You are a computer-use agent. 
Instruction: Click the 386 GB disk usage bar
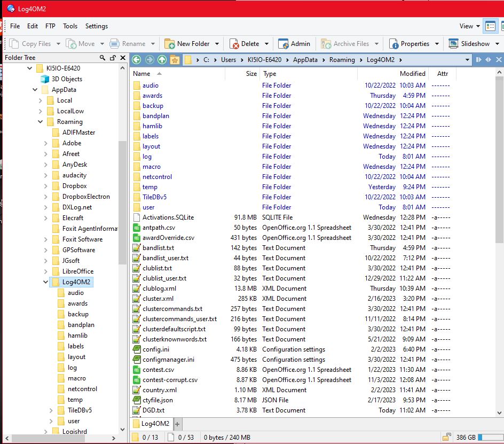491,437
